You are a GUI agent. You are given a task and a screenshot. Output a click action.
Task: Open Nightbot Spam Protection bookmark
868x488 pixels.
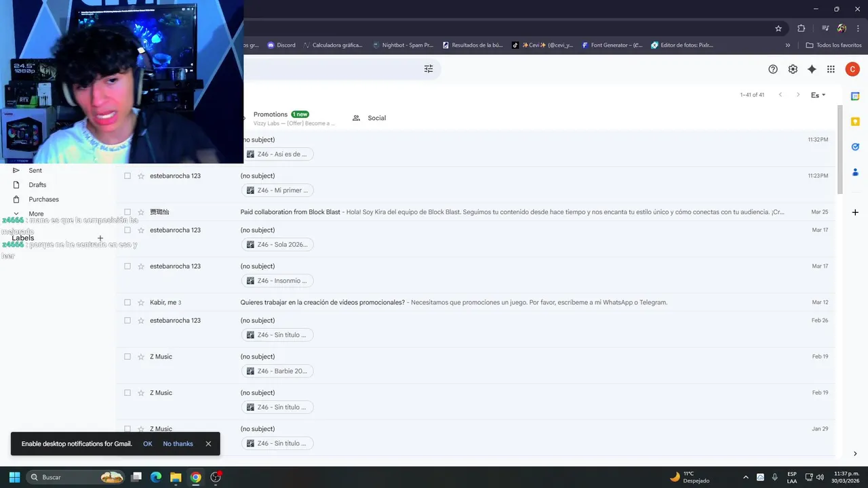[x=403, y=45]
